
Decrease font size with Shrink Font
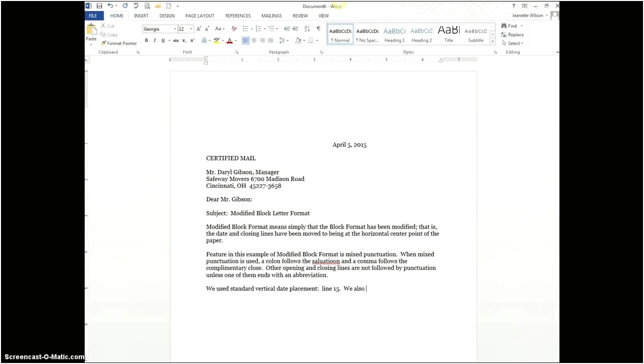(x=207, y=29)
